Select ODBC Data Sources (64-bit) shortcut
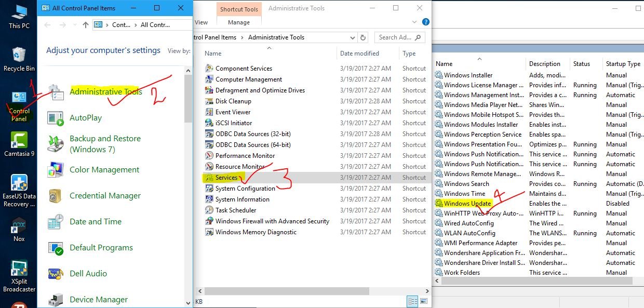The width and height of the screenshot is (644, 308). click(x=253, y=144)
